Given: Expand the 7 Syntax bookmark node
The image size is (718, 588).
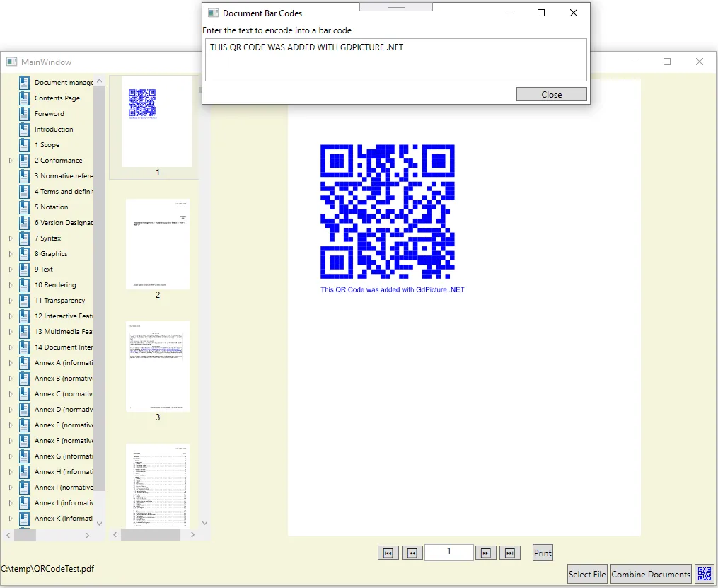Looking at the screenshot, I should 11,238.
